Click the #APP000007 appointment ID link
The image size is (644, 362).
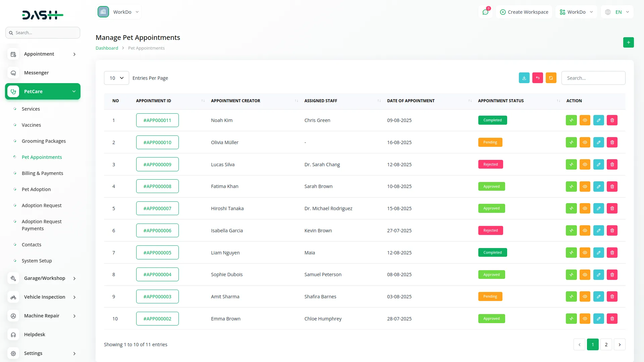(x=157, y=208)
